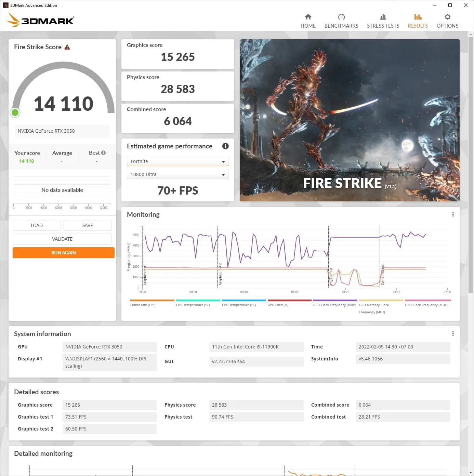Toggle the GPU Clock Frequency legend
This screenshot has width=474, height=476.
427,303
